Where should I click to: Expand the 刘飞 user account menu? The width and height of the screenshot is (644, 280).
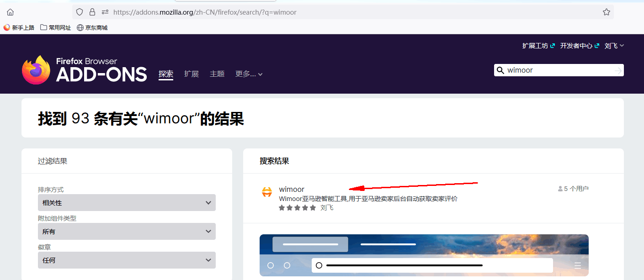tap(614, 46)
